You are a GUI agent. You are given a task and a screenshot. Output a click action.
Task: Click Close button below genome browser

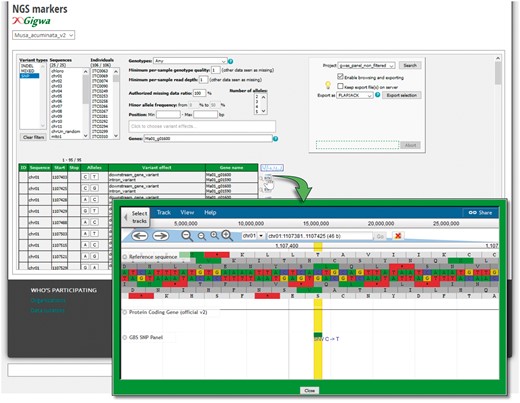[x=310, y=390]
